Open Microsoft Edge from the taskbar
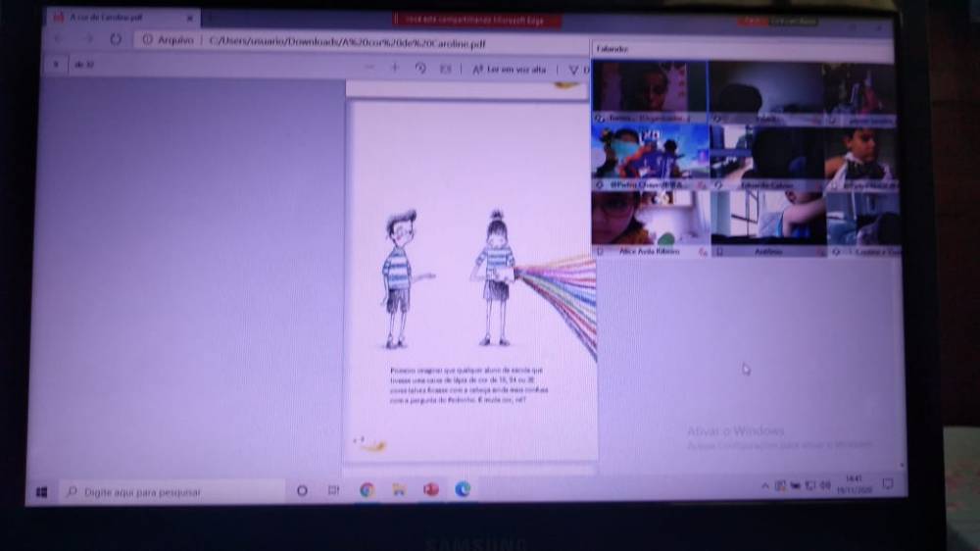980x551 pixels. 462,489
